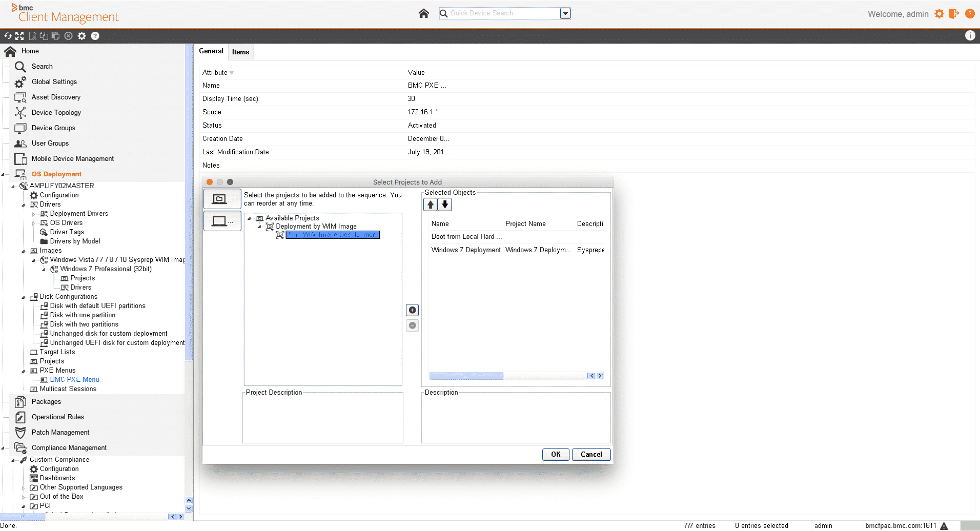The image size is (980, 531).
Task: Expand the Deployment Drivers node
Action: [x=33, y=214]
